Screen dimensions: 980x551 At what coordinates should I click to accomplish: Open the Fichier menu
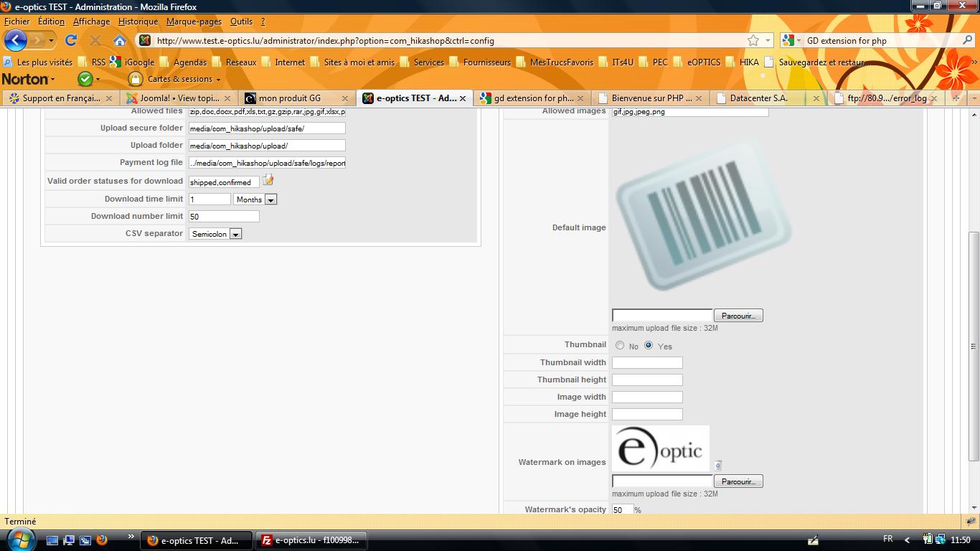click(x=17, y=22)
